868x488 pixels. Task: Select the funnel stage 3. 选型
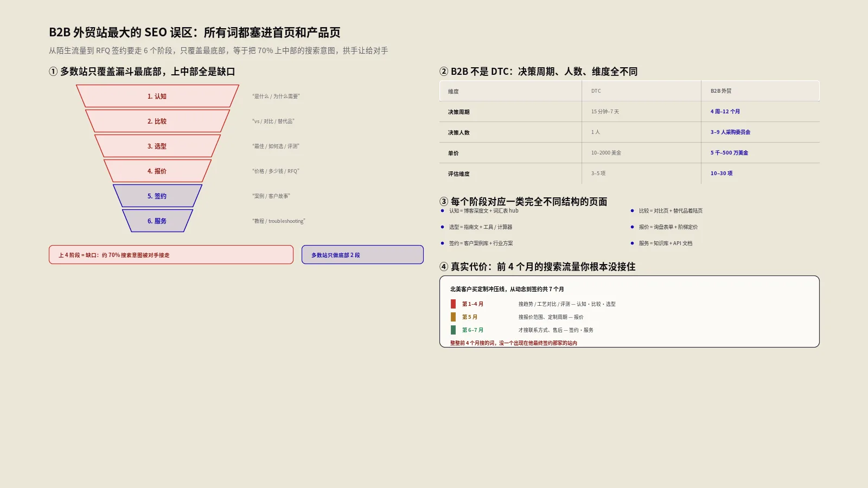click(157, 146)
